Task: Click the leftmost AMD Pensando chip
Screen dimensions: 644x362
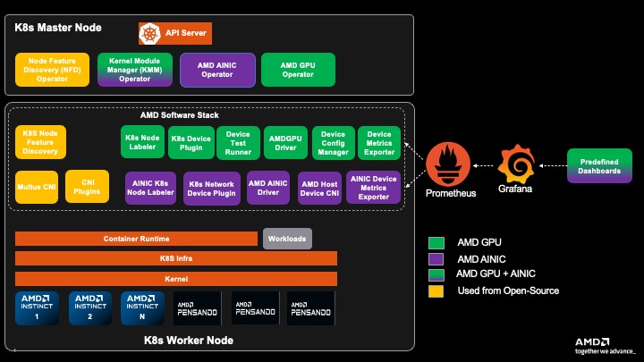Action: (198, 307)
